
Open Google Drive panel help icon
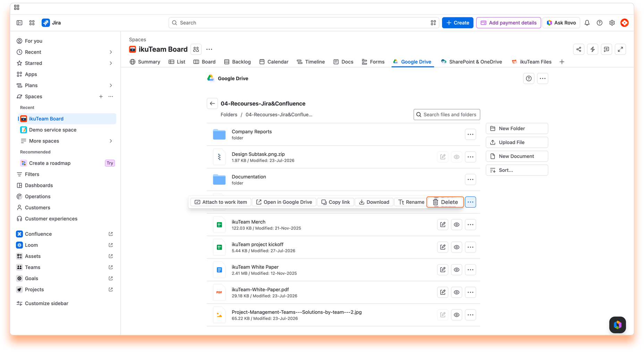pos(528,78)
